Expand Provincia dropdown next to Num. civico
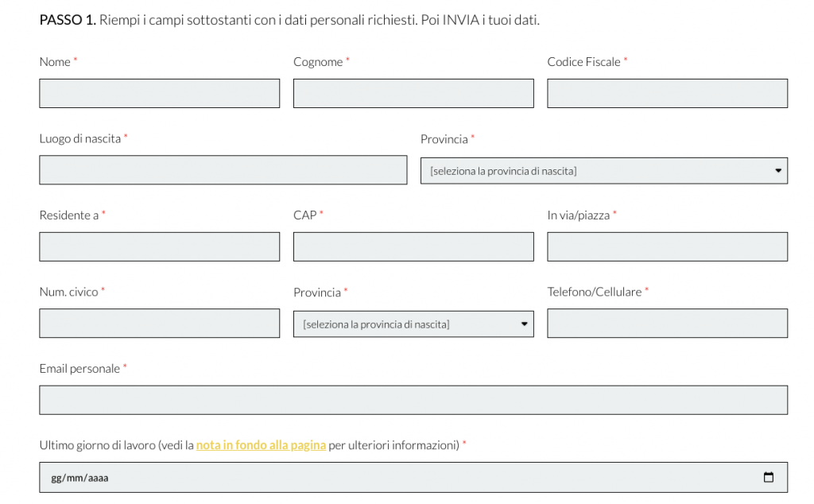Screen dimensions: 814x504 click(x=413, y=324)
